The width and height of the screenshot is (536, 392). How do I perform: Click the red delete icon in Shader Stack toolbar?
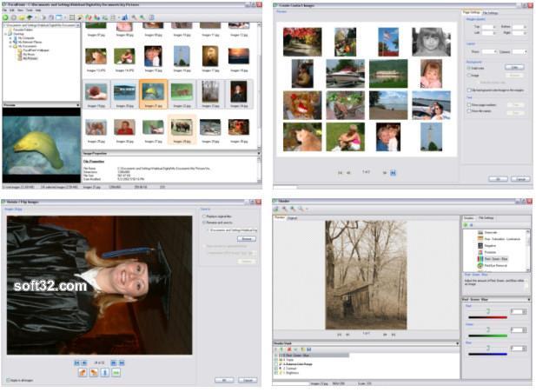pos(289,349)
